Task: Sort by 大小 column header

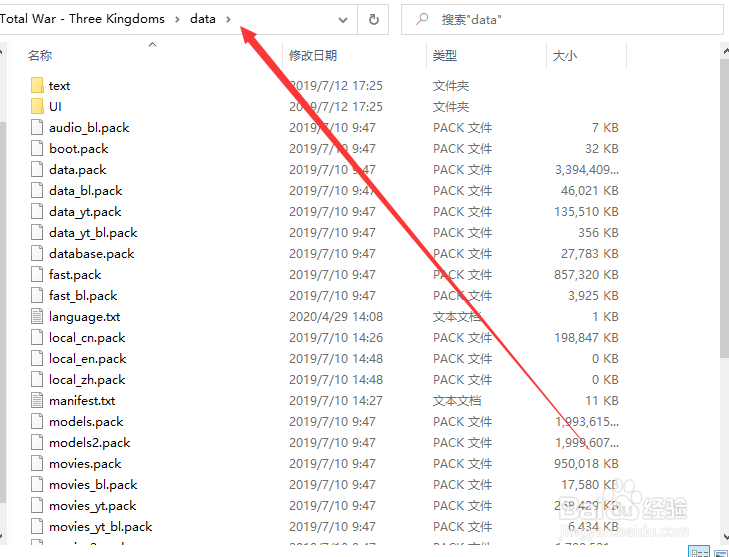Action: pos(565,56)
